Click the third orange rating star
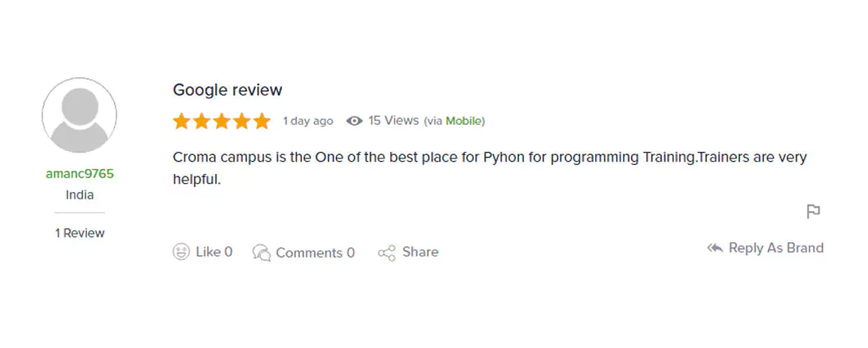The image size is (868, 348). point(221,121)
